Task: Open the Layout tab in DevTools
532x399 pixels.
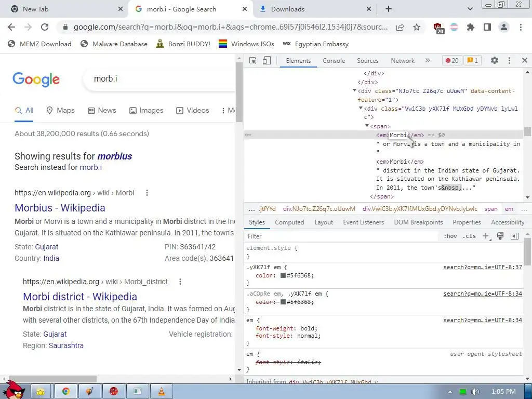Action: click(x=323, y=222)
